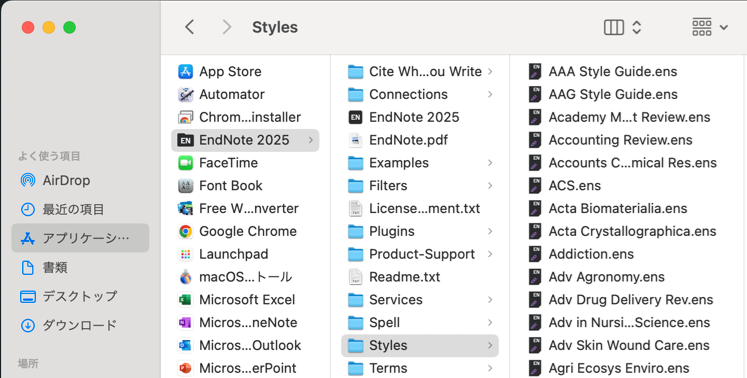This screenshot has height=378, width=747.
Task: Open the column view selector
Action: tap(623, 27)
